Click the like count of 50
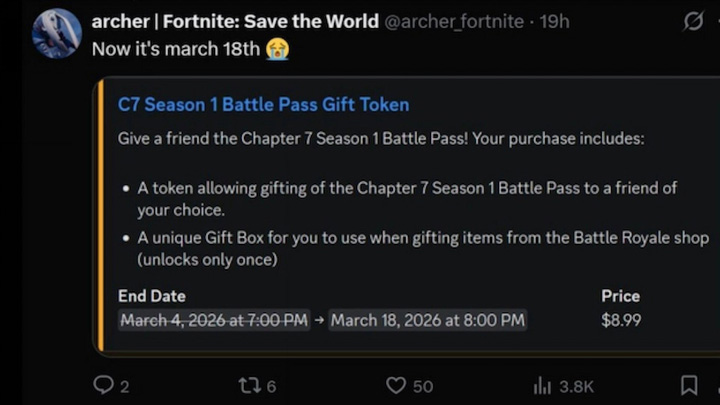720x405 pixels. coord(423,386)
